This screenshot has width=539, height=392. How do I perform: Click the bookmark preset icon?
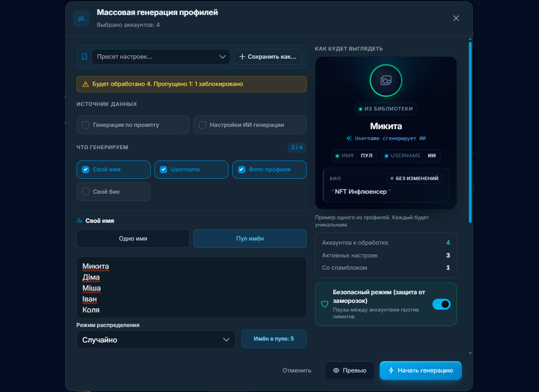84,57
